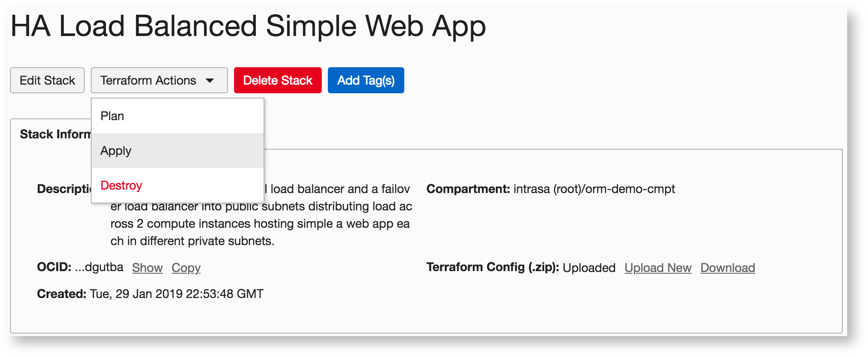Click the Upload New config link
This screenshot has width=868, height=357.
pos(658,268)
